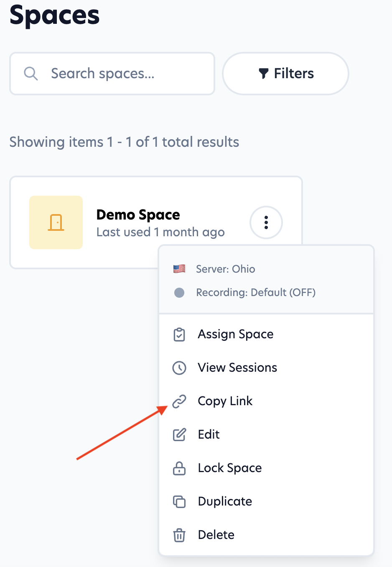
Task: Click the overlapping squares duplicate icon
Action: (x=179, y=502)
